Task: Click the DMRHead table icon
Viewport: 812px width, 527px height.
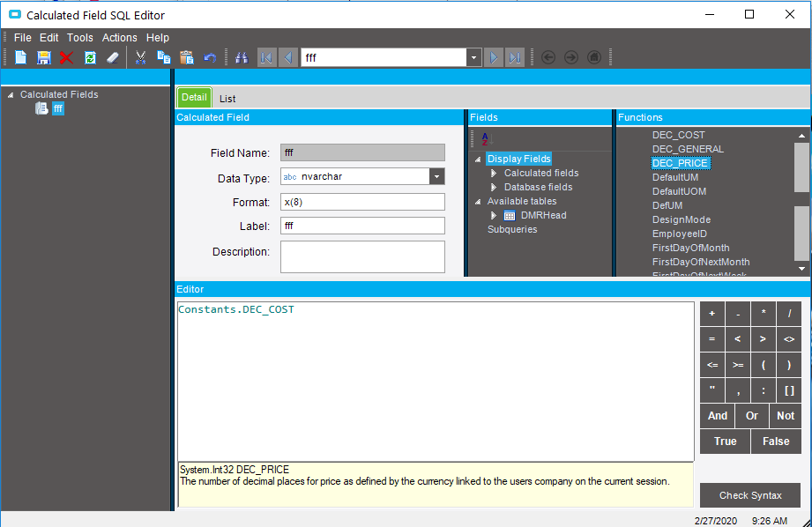Action: coord(510,215)
